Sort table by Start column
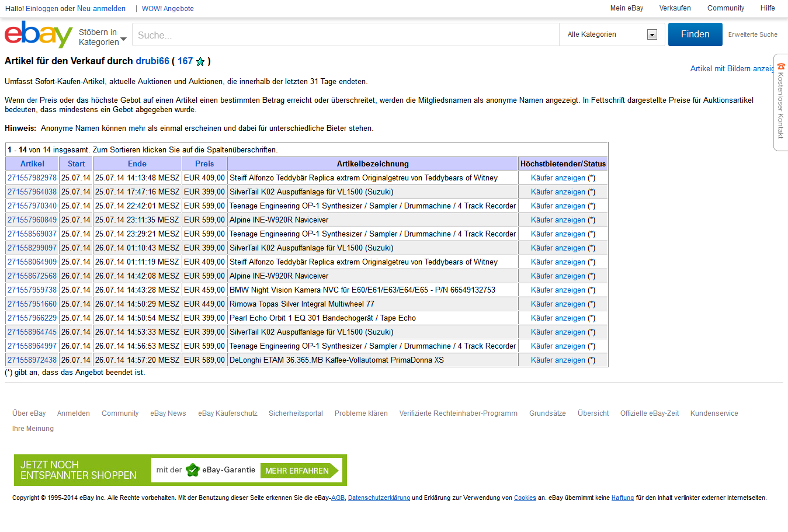This screenshot has height=532, width=788. pos(76,164)
